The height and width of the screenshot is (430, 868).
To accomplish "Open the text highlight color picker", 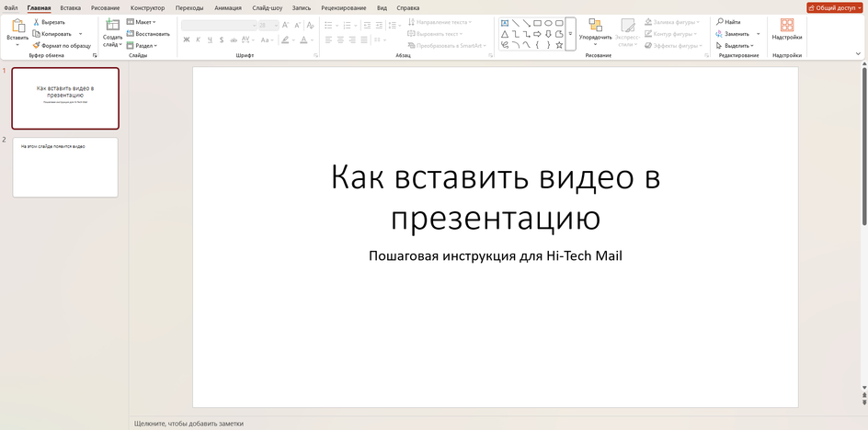I will point(287,40).
